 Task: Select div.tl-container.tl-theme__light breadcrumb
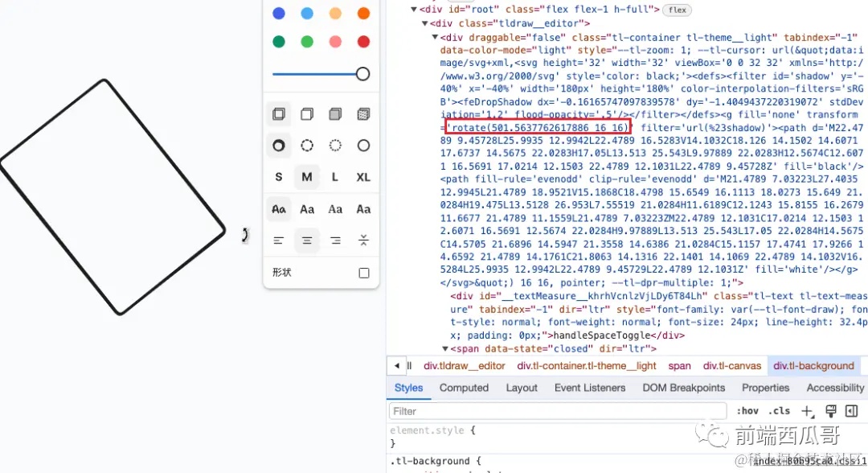[x=587, y=365]
